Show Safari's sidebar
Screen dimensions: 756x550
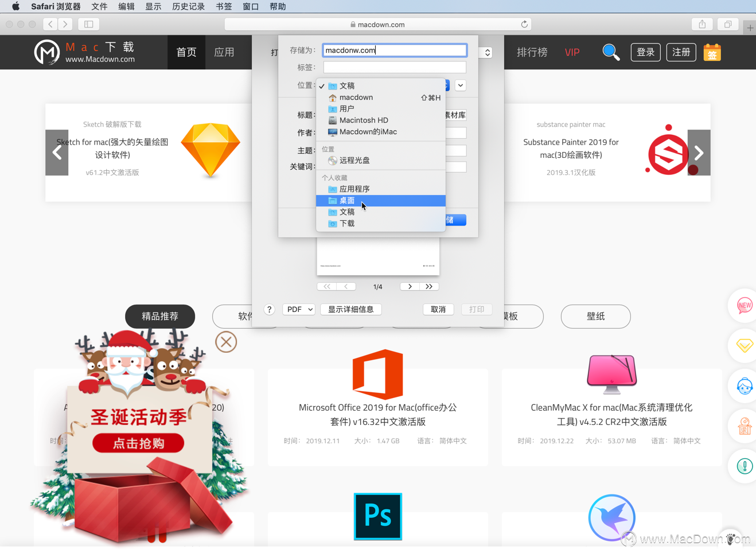point(89,24)
